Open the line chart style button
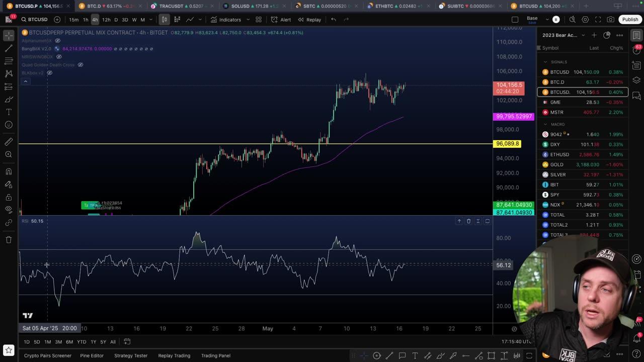Screen dimensions: 644x362 point(190,20)
